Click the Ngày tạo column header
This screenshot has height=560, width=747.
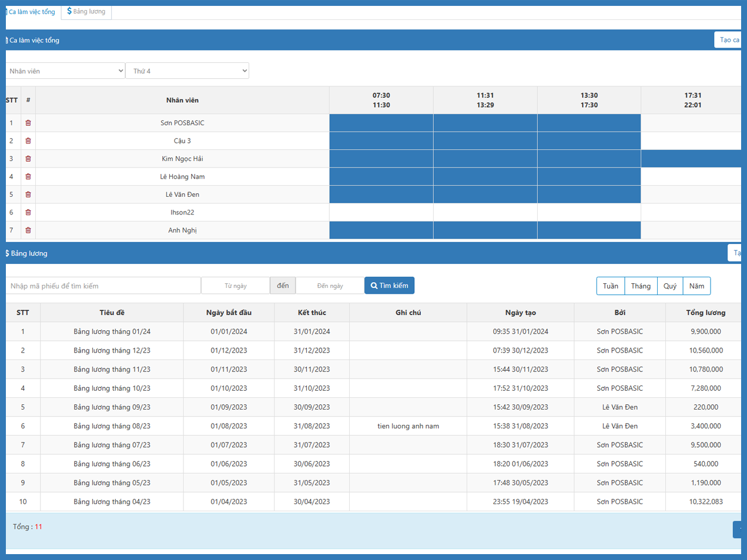pos(521,313)
